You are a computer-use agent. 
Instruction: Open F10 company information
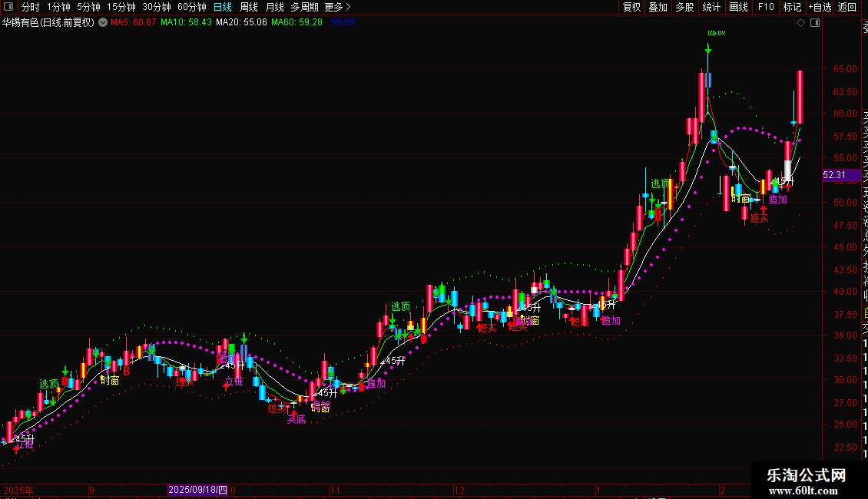(766, 7)
